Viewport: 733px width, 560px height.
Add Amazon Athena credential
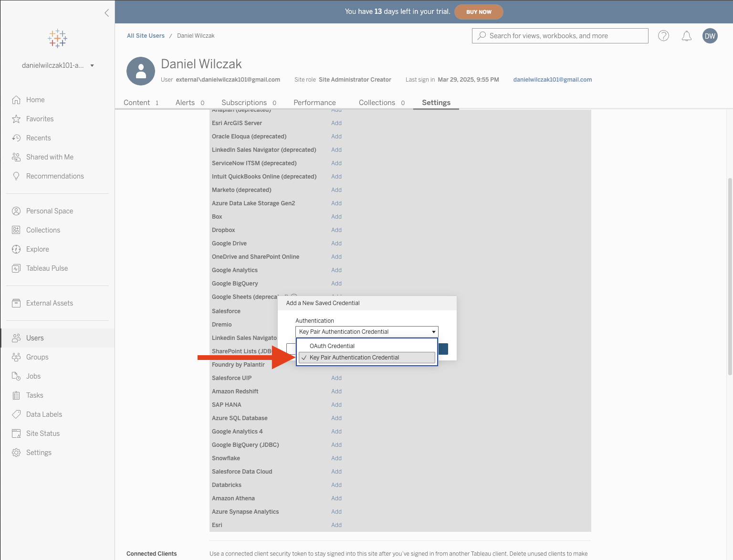(336, 498)
